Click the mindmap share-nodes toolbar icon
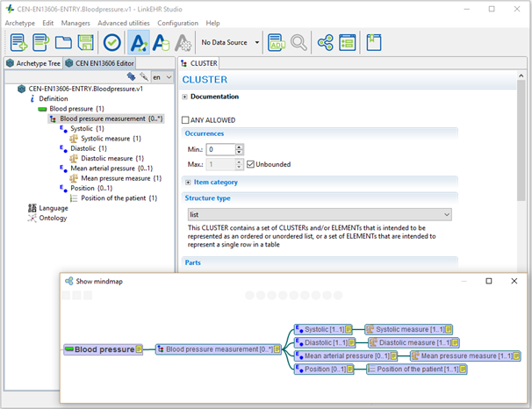 coord(326,42)
